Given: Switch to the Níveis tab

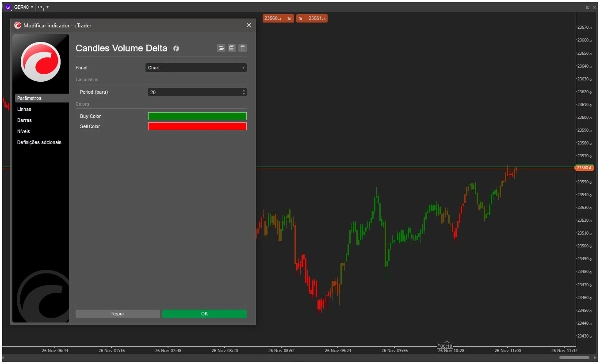Looking at the screenshot, I should 23,131.
